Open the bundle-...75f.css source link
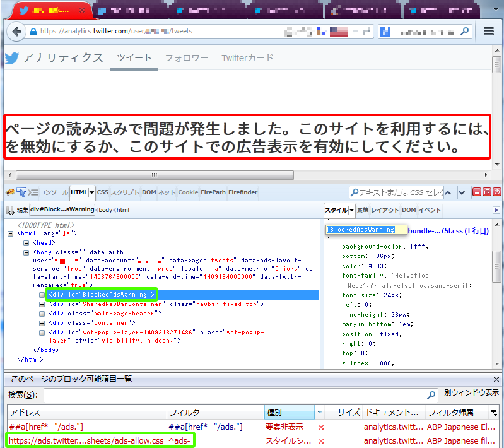The image size is (504, 448). (448, 230)
